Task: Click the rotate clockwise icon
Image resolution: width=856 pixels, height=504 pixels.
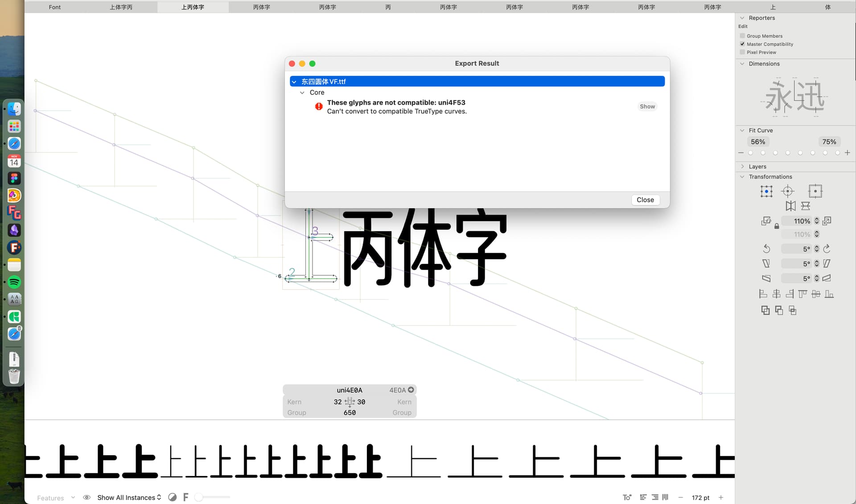Action: point(827,249)
